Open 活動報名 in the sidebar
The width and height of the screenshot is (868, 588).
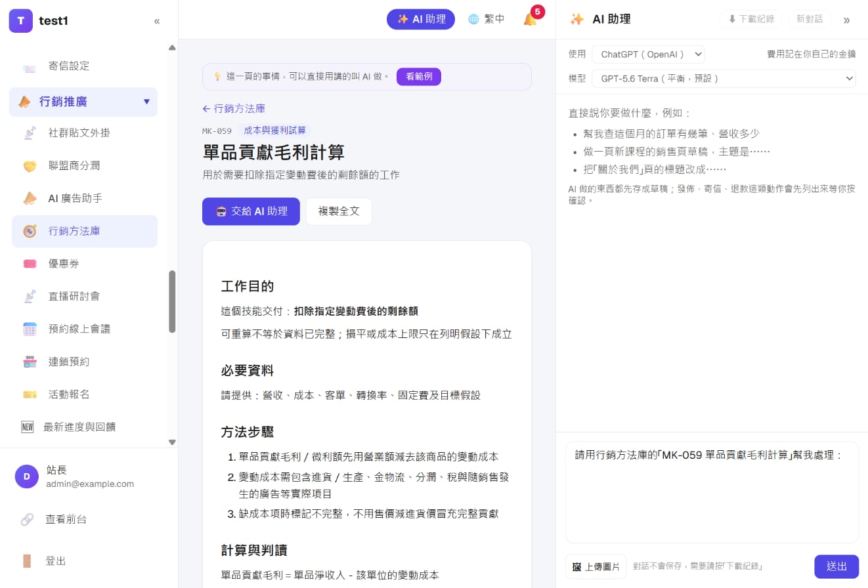coord(85,394)
